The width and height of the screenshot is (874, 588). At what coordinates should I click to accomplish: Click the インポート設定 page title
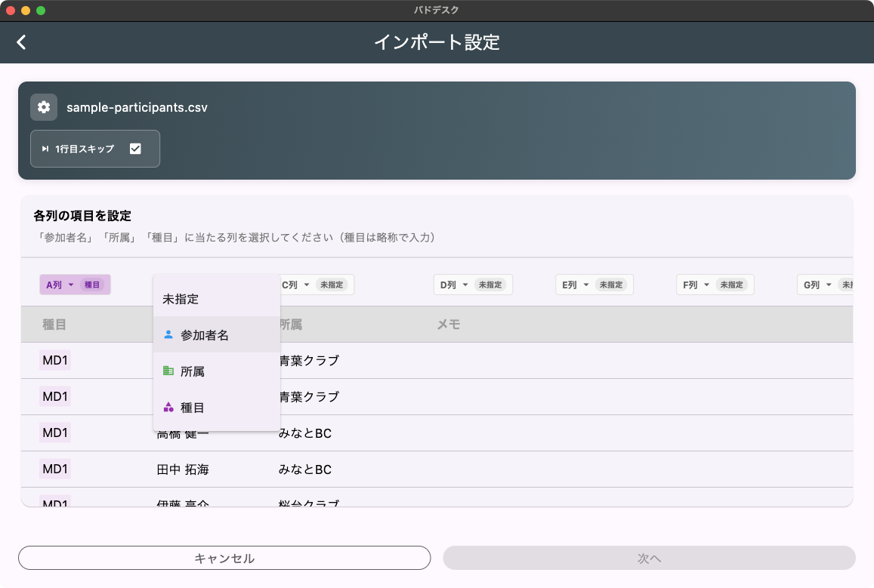click(x=437, y=42)
